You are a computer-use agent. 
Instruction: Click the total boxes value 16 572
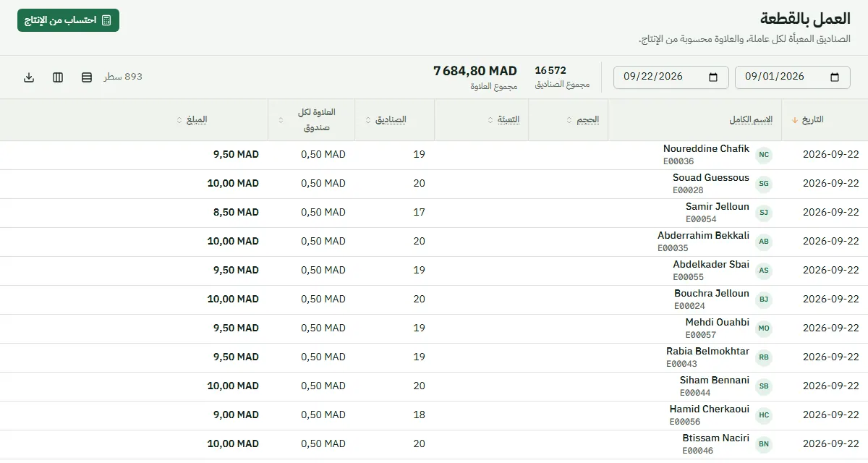tap(550, 71)
